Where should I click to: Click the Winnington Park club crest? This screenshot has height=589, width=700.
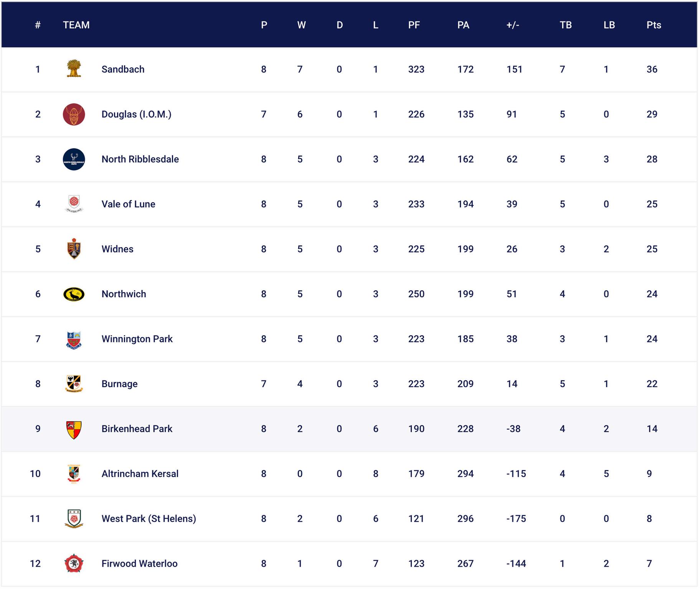coord(74,339)
